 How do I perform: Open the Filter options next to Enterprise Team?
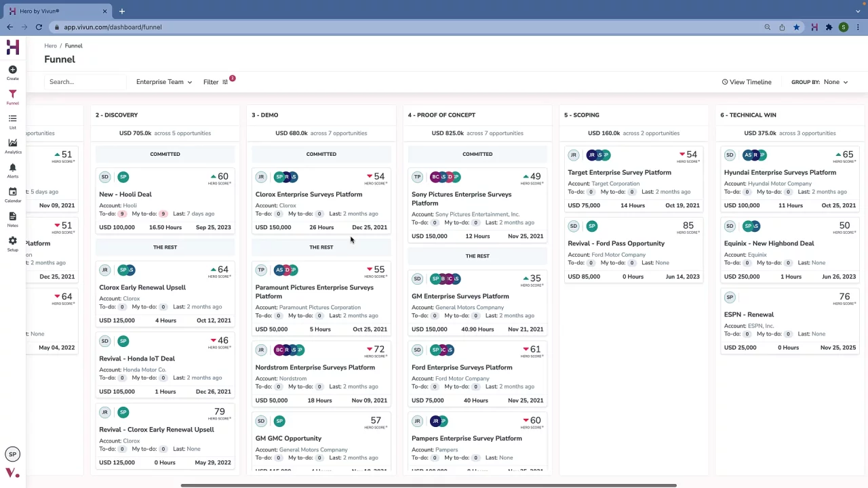pos(215,81)
